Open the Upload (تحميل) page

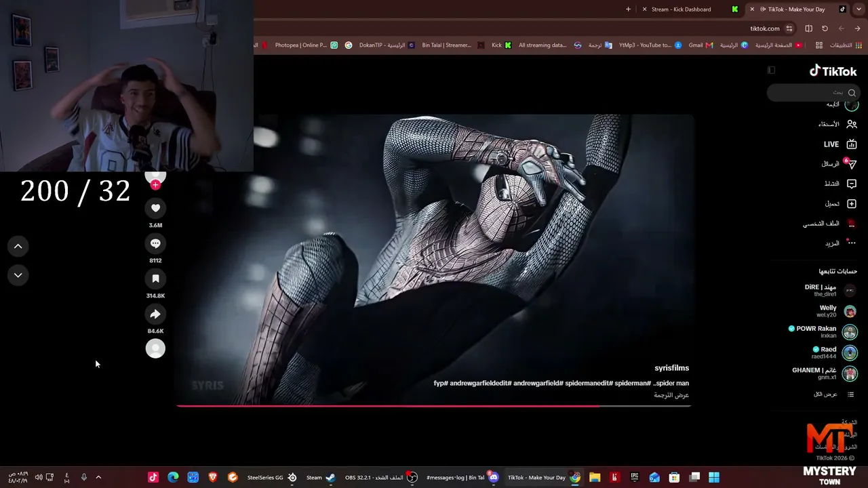tap(841, 204)
